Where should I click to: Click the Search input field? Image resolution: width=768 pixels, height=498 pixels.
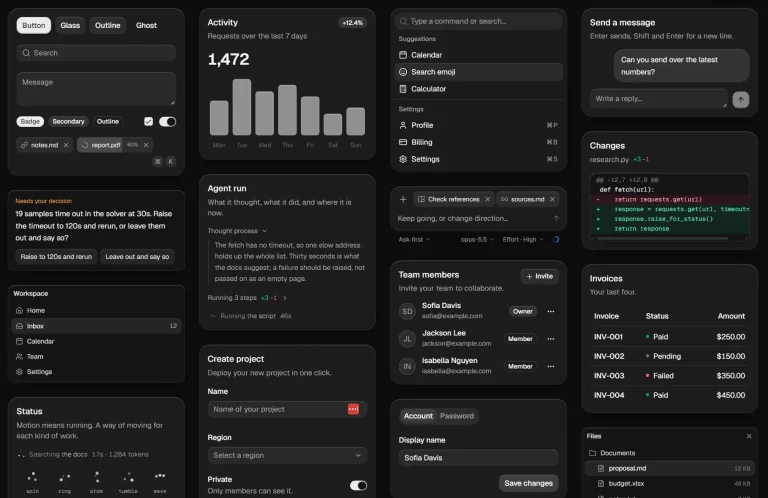pos(96,53)
